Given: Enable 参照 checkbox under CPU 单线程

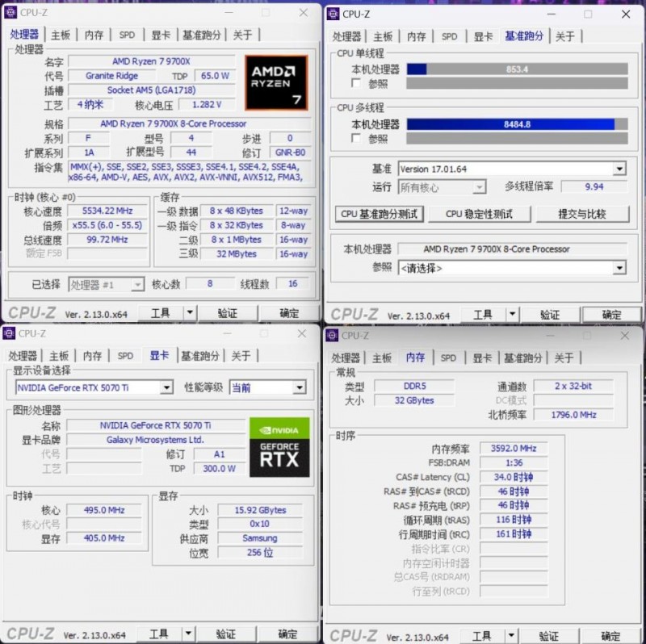Looking at the screenshot, I should 356,83.
